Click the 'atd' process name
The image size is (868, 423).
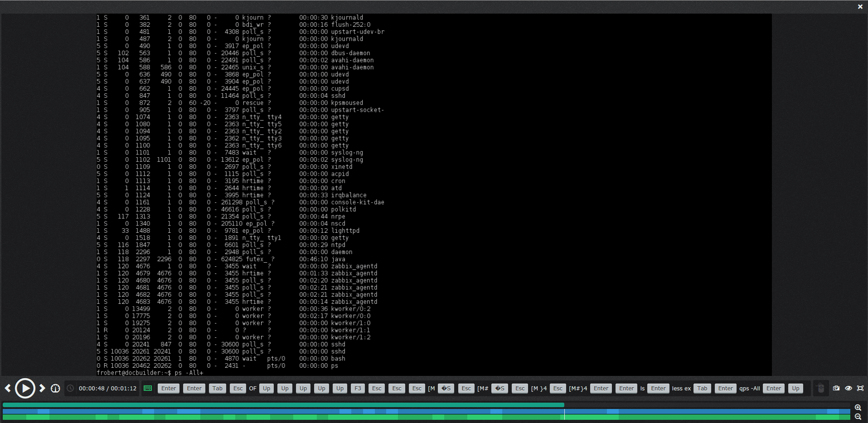tap(336, 188)
